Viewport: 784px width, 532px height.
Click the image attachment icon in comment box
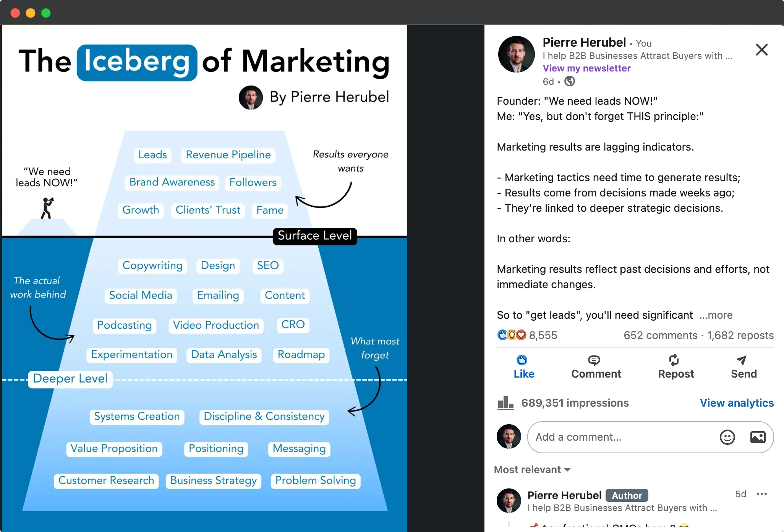(x=758, y=437)
